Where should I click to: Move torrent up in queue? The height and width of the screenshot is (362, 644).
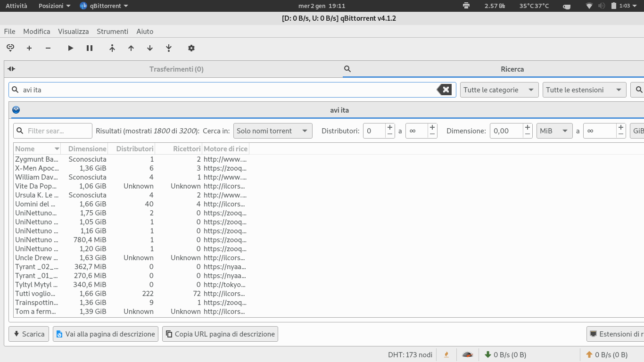[131, 48]
